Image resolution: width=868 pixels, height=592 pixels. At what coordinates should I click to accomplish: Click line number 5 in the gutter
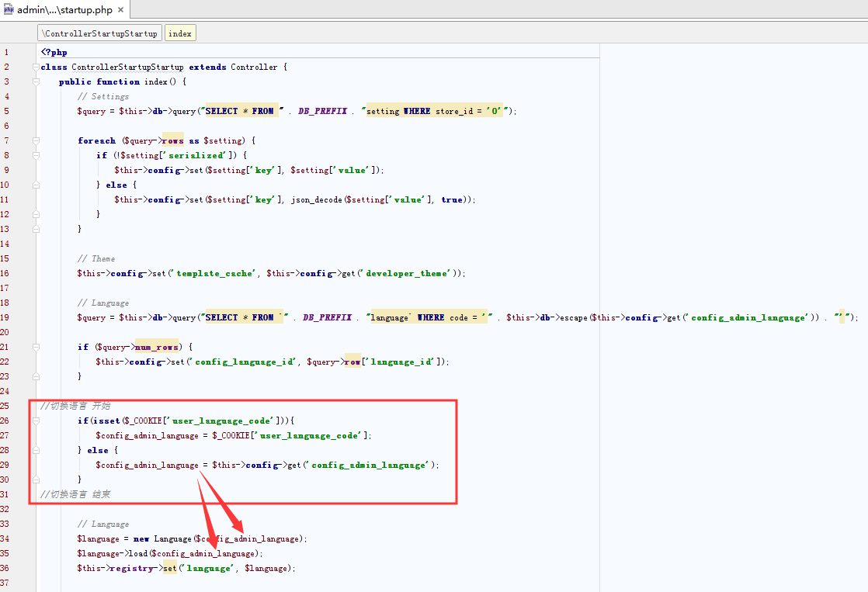coord(6,111)
